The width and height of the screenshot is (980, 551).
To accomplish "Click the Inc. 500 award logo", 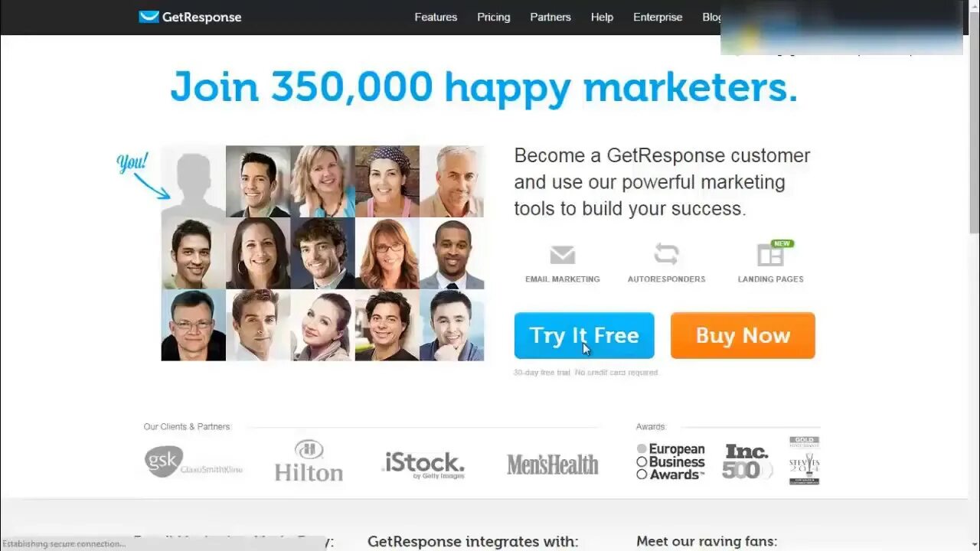I will [x=746, y=461].
